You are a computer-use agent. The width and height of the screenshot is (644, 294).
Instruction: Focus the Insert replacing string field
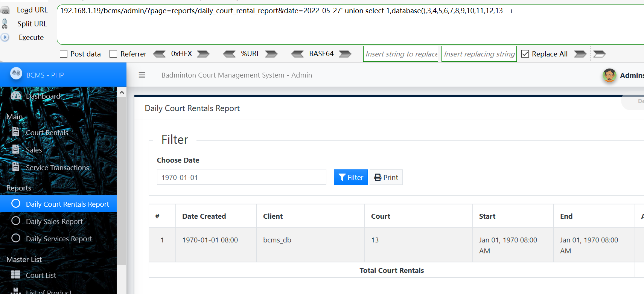[x=479, y=54]
